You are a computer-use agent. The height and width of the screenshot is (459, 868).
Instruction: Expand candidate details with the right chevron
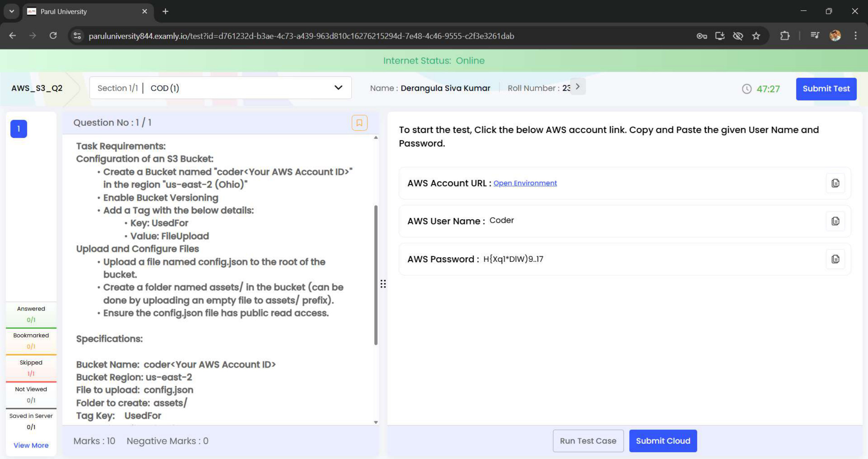[578, 87]
